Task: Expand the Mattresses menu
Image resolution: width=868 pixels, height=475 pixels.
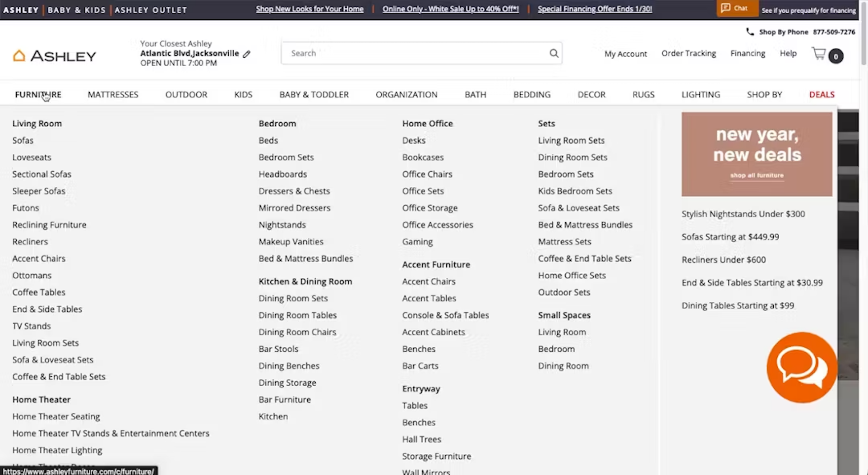Action: pos(113,95)
